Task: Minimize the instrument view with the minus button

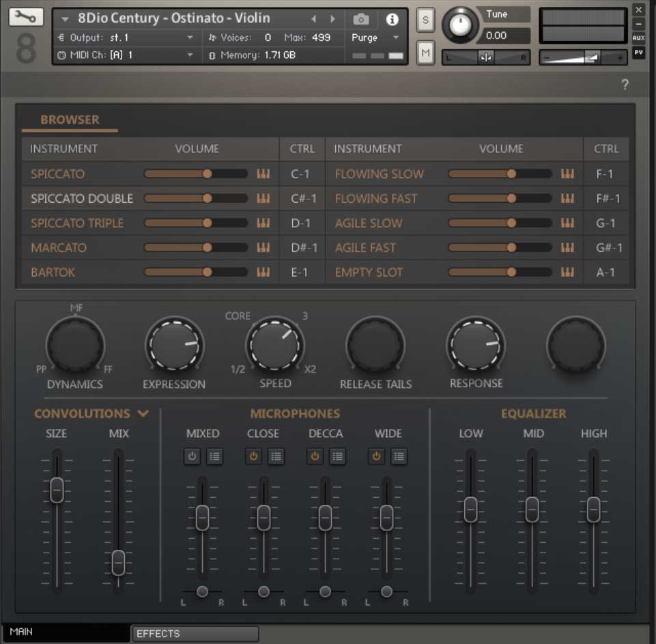Action: (638, 25)
